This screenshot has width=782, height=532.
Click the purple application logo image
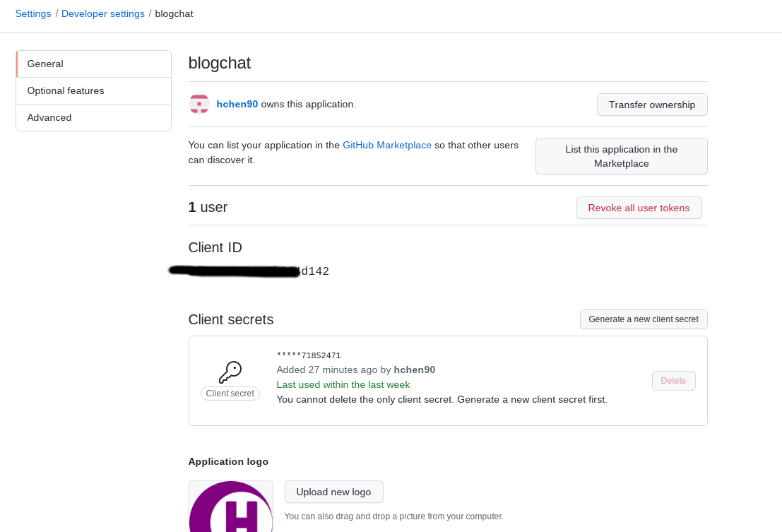[231, 507]
